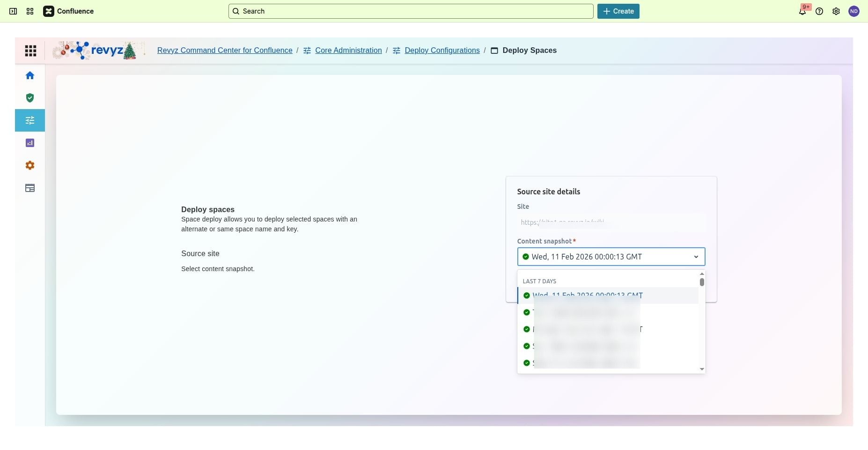Go to Core Administration breadcrumb

coord(348,51)
